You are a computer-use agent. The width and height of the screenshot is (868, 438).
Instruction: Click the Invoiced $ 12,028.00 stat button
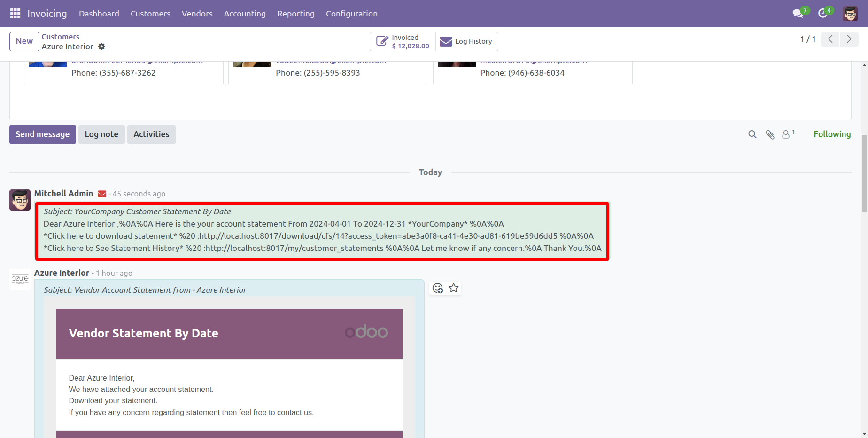click(x=403, y=41)
